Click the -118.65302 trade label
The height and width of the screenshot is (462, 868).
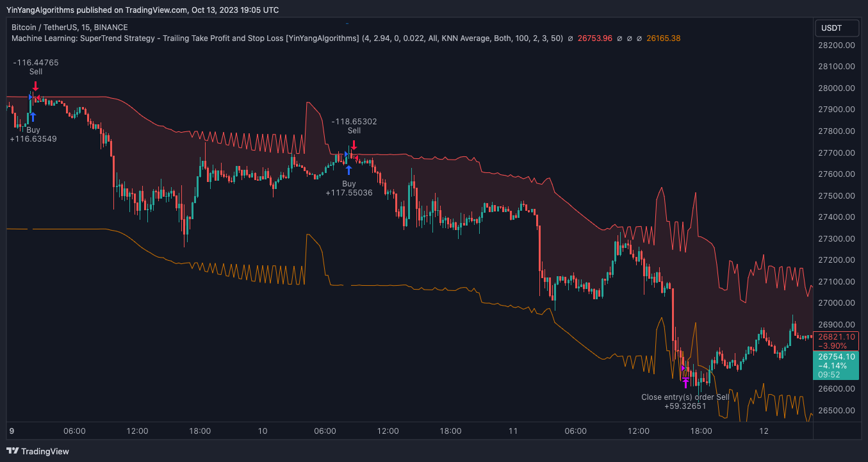click(354, 122)
